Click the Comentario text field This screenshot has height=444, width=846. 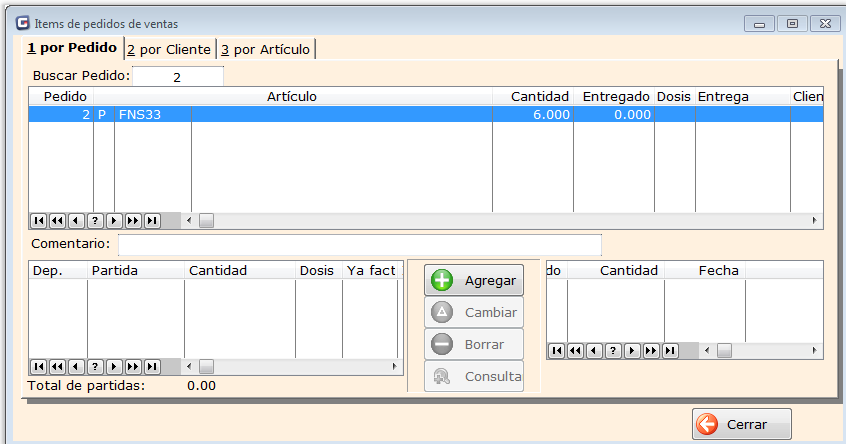click(359, 245)
